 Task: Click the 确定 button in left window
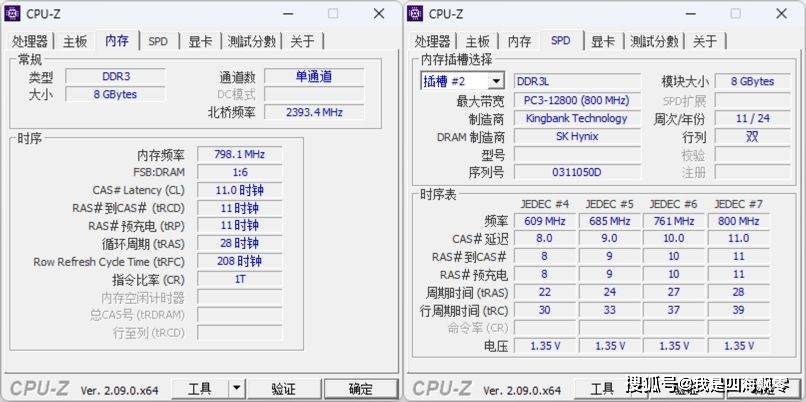point(360,389)
